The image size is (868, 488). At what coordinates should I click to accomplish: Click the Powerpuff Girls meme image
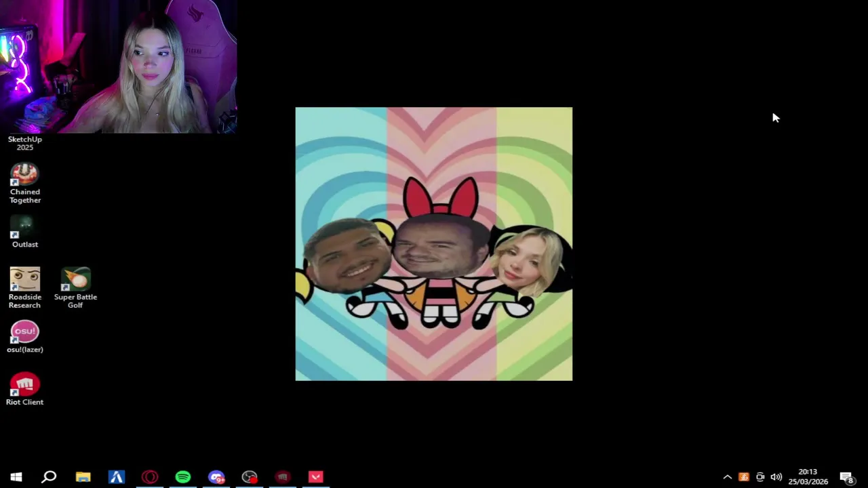coord(434,244)
